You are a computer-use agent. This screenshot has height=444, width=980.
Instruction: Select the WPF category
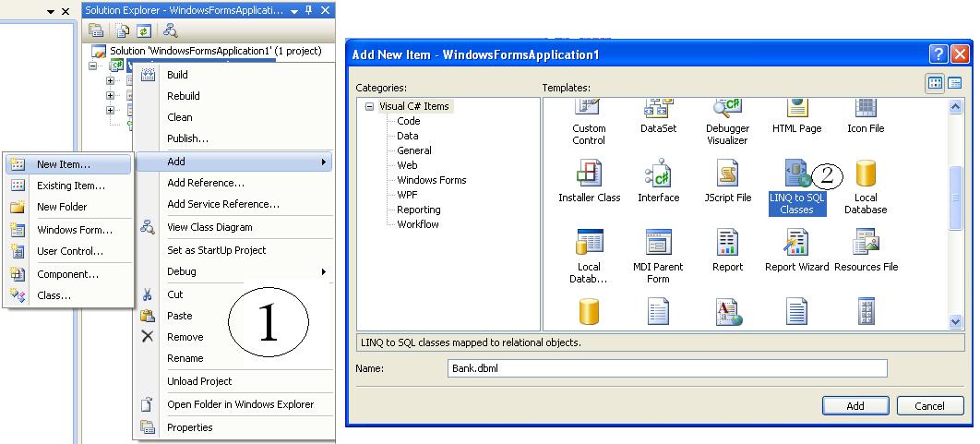pyautogui.click(x=408, y=195)
